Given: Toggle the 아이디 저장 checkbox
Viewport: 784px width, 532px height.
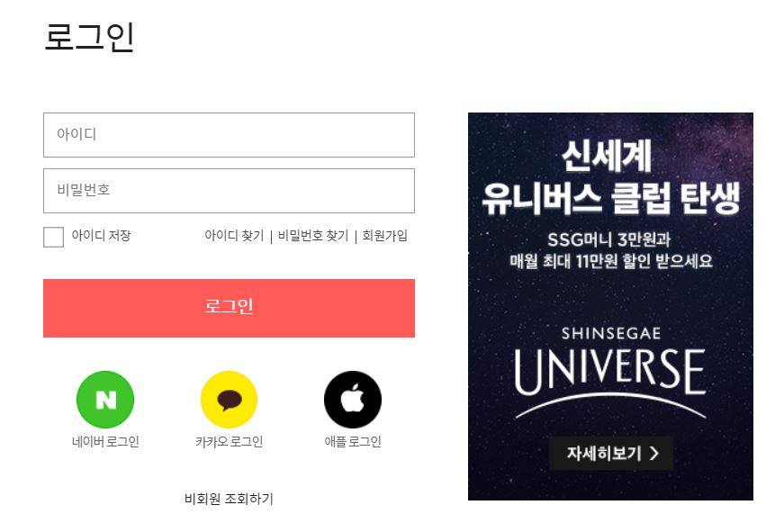Looking at the screenshot, I should (53, 237).
